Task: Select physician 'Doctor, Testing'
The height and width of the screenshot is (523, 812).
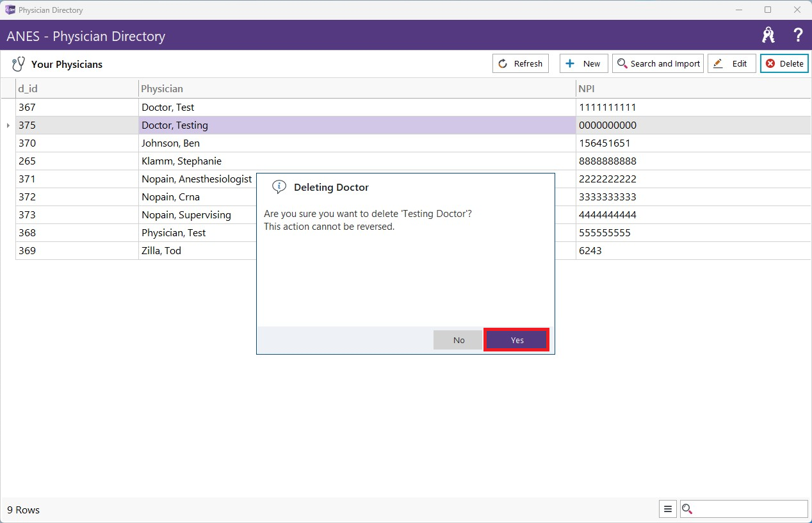Action: pyautogui.click(x=357, y=125)
